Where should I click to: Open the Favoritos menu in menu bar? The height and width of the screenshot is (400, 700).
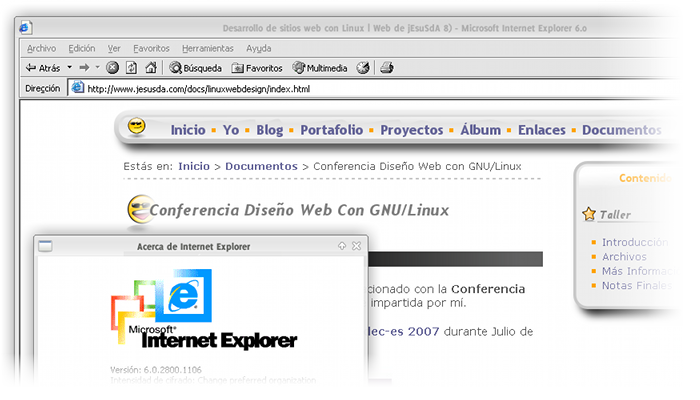151,48
